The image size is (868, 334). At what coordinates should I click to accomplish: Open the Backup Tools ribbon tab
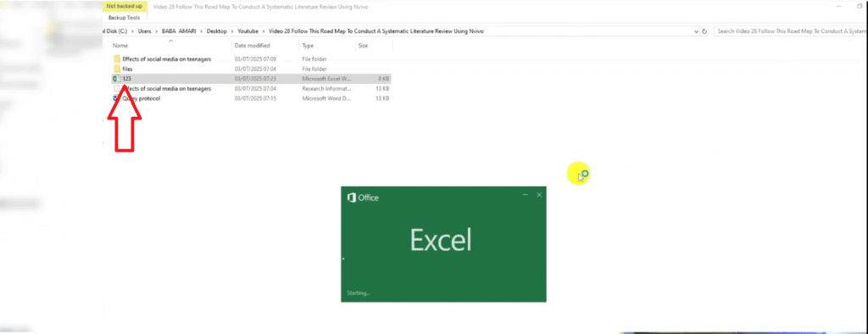click(x=124, y=18)
